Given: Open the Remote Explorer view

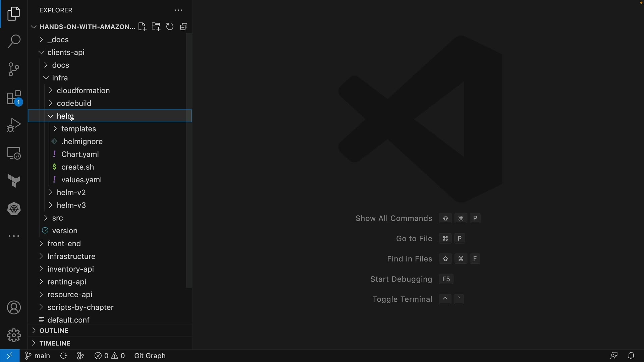Looking at the screenshot, I should coord(14,154).
